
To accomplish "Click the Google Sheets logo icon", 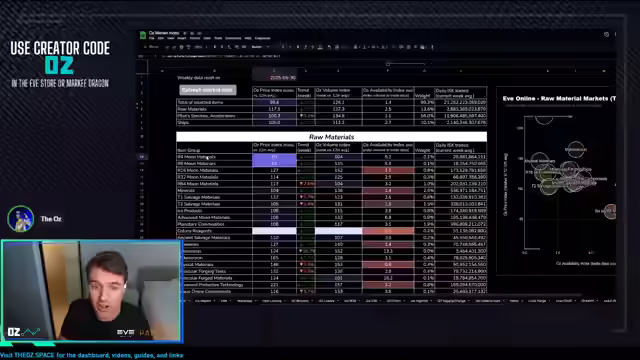I will pos(143,35).
